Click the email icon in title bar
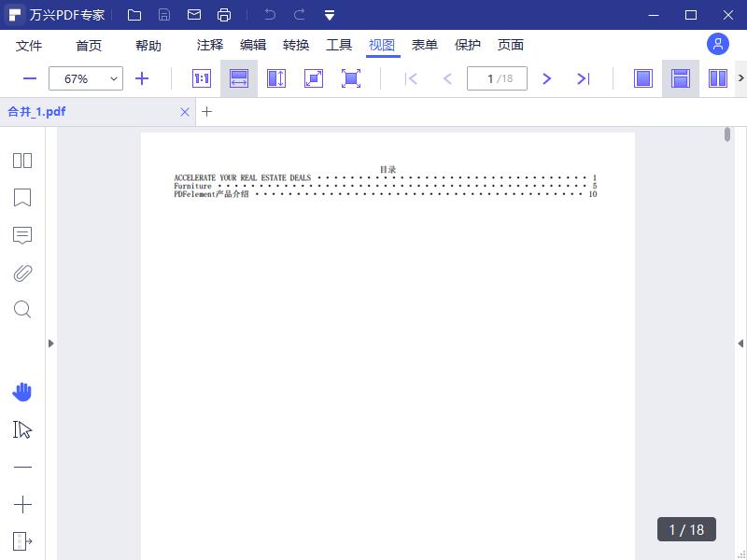 194,15
